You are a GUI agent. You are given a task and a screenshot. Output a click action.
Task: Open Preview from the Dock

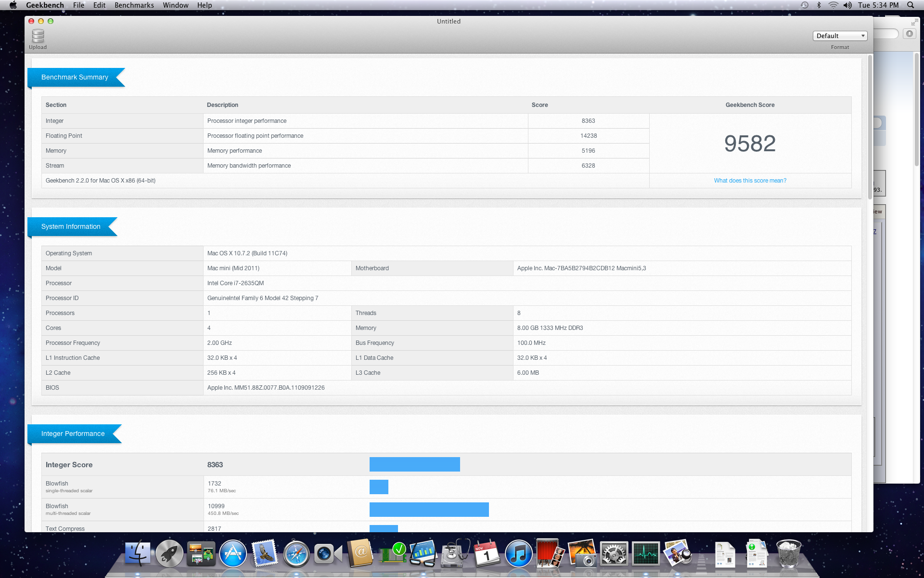(x=678, y=553)
